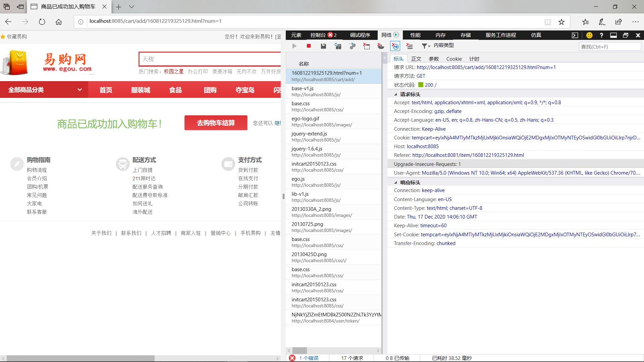Click browser refresh icon

[42, 22]
